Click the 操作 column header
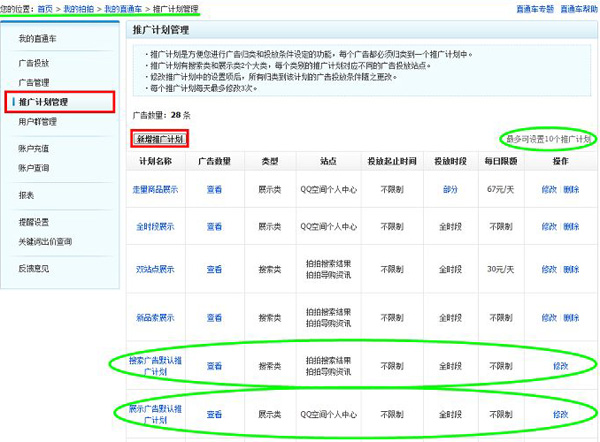 [x=560, y=161]
